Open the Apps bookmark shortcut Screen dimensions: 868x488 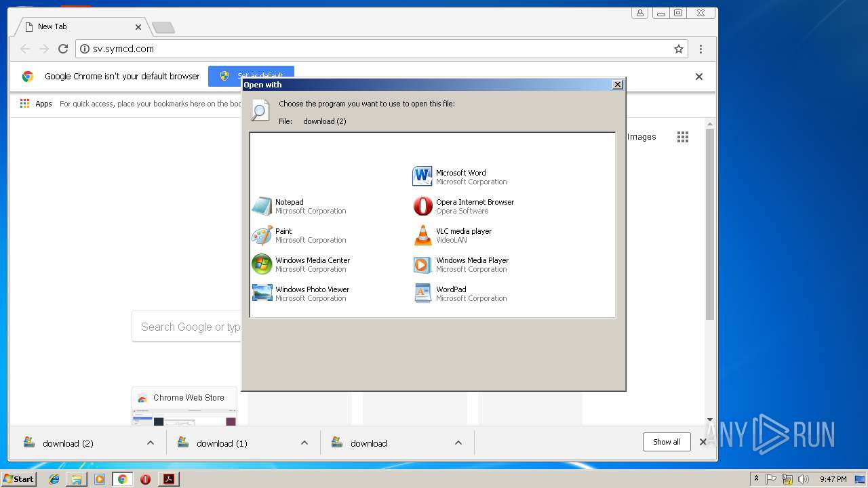click(x=36, y=104)
